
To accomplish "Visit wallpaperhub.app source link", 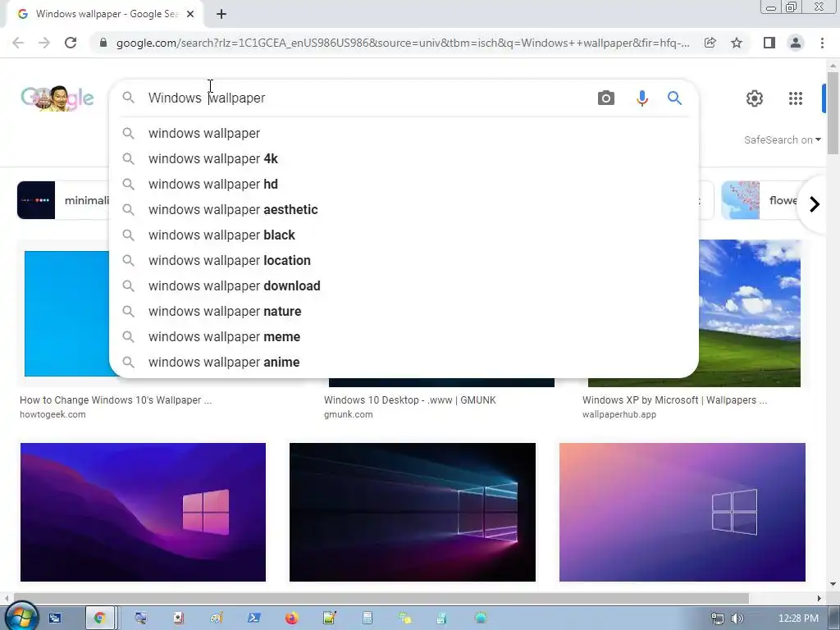I will pos(619,414).
